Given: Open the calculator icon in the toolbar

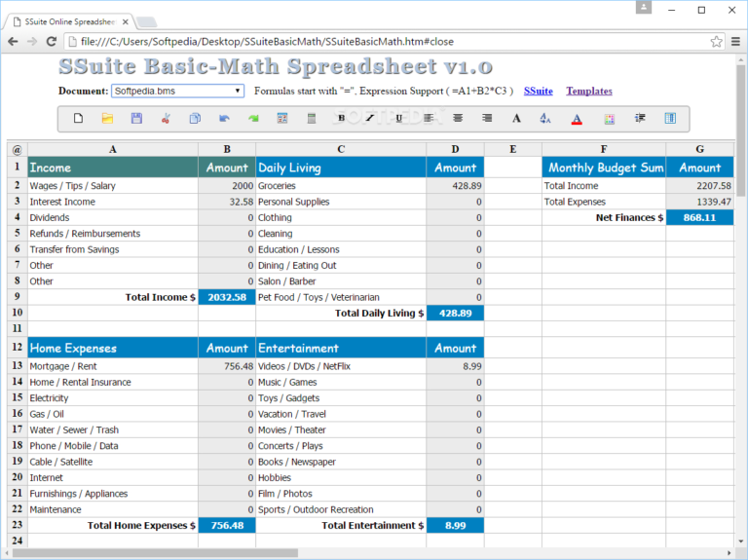Looking at the screenshot, I should [312, 118].
